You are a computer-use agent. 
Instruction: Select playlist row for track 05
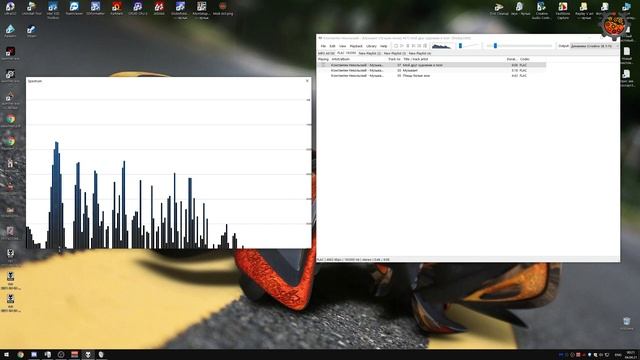[431, 76]
